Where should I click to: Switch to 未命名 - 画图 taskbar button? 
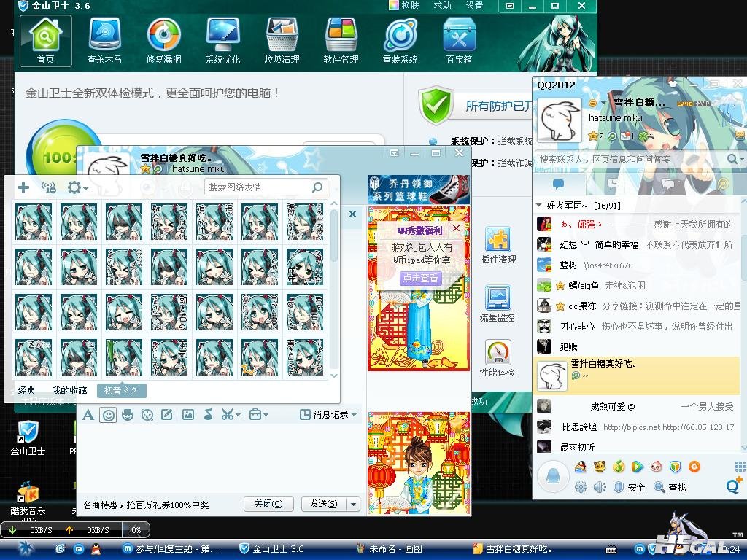tap(390, 549)
